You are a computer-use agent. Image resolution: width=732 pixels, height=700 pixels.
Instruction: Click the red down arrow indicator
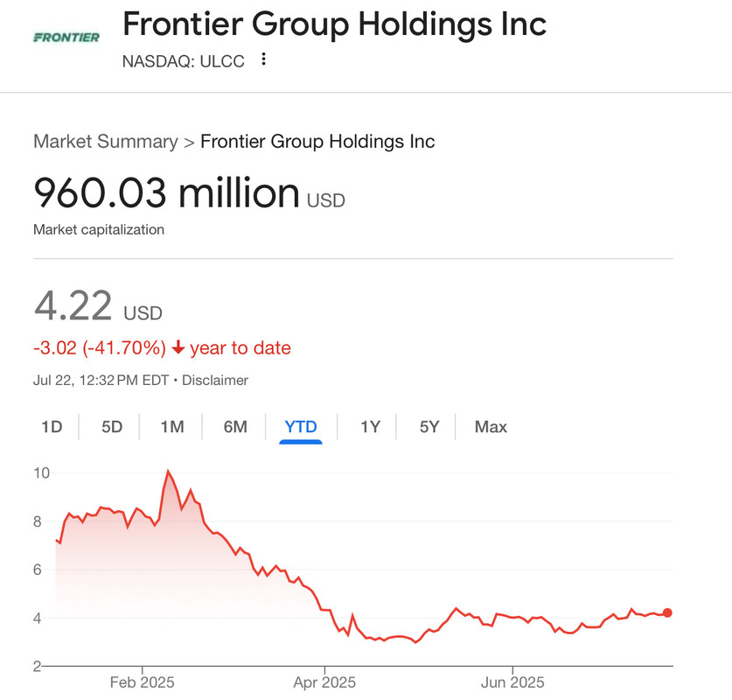coord(178,348)
